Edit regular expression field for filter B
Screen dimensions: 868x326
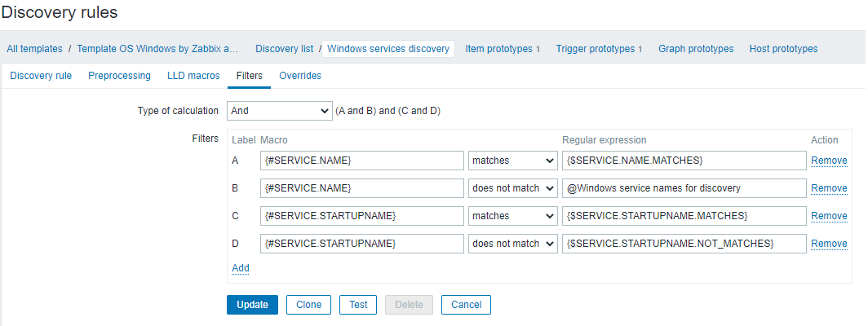click(x=684, y=188)
